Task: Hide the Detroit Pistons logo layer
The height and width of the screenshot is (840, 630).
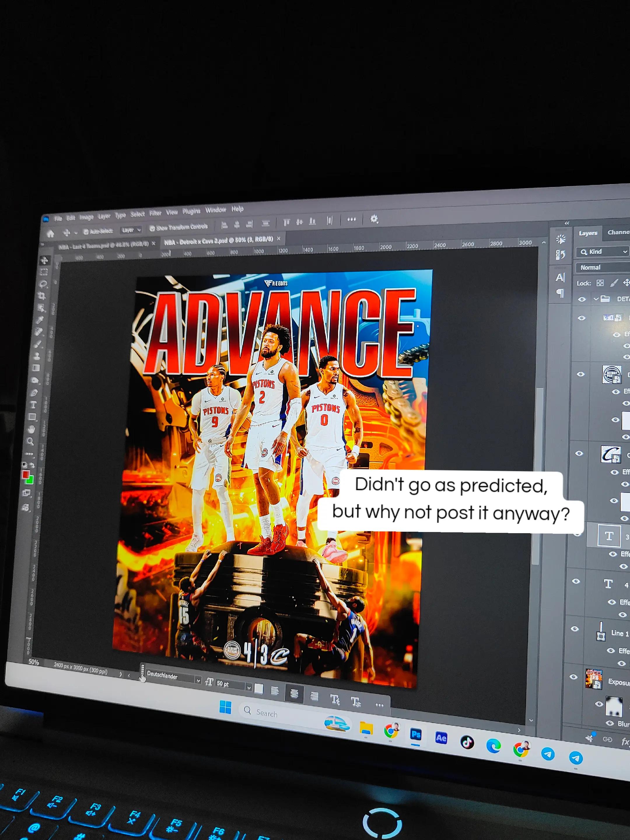Action: pos(581,374)
